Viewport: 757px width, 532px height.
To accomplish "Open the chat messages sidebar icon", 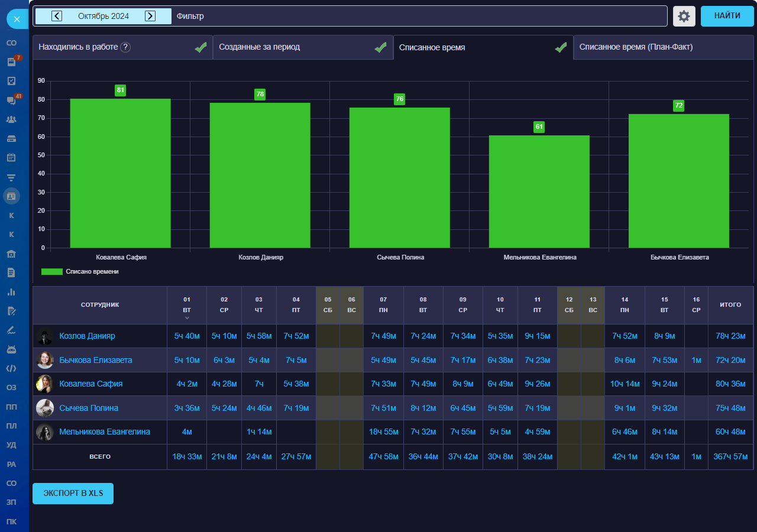I will point(11,100).
